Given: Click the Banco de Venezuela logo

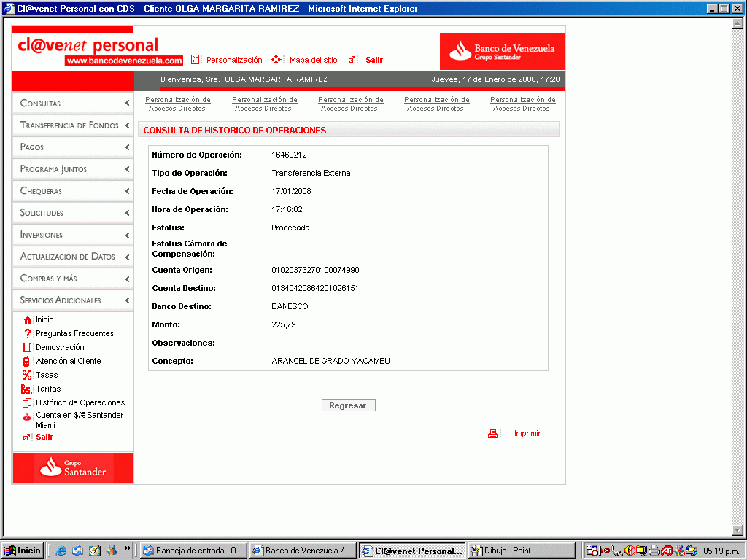Looking at the screenshot, I should [502, 52].
